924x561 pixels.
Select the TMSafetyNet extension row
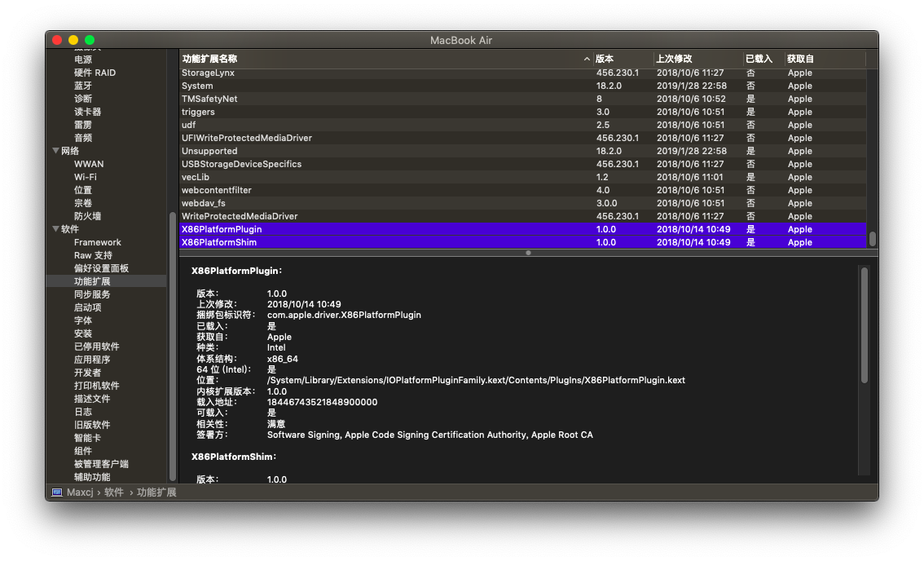tap(522, 99)
